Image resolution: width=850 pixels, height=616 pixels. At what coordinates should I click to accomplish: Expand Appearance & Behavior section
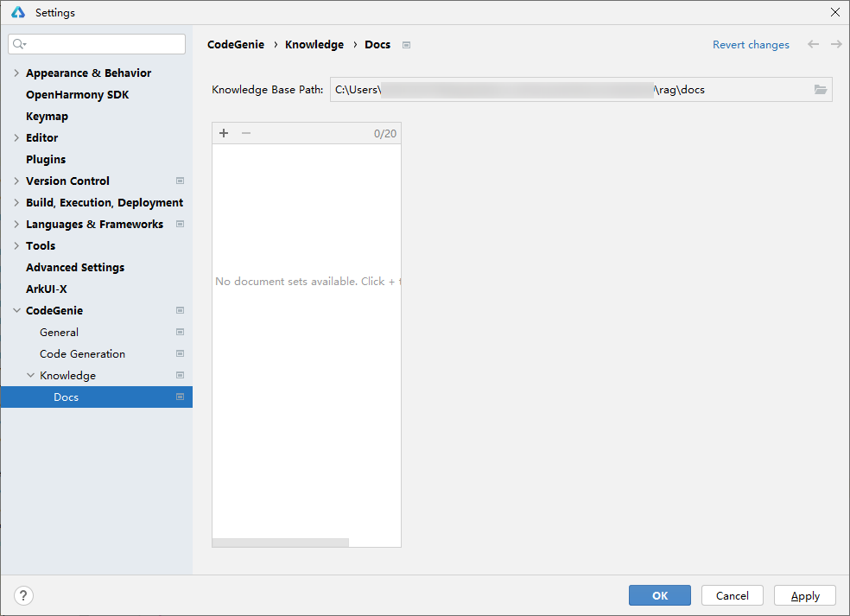(16, 73)
